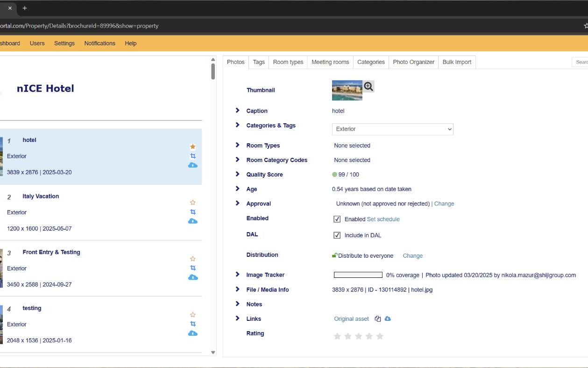Toggle favorite star on hotel photo

(x=193, y=147)
